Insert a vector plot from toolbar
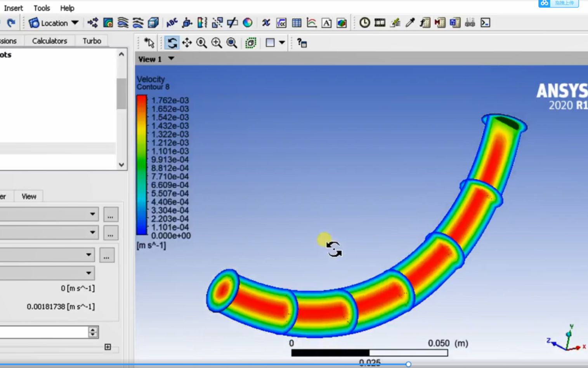The image size is (588, 368). click(x=93, y=23)
